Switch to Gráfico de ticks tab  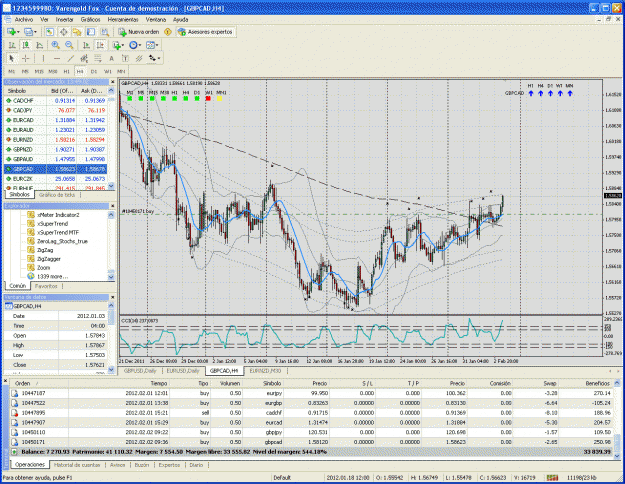[57, 195]
